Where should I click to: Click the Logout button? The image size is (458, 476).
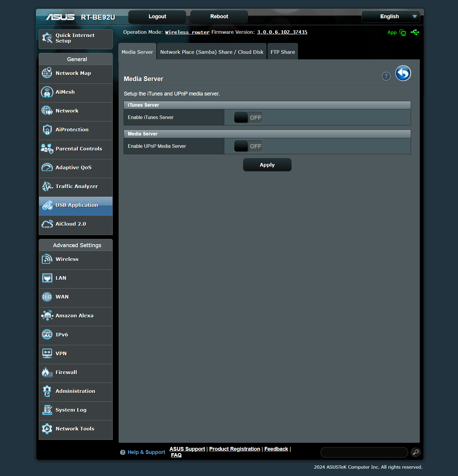pos(157,16)
